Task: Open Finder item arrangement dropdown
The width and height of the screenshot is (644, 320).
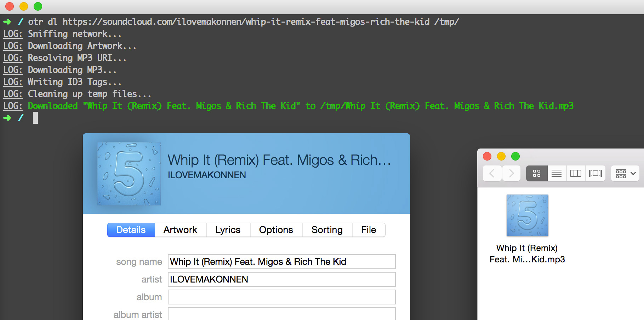Action: pyautogui.click(x=625, y=173)
